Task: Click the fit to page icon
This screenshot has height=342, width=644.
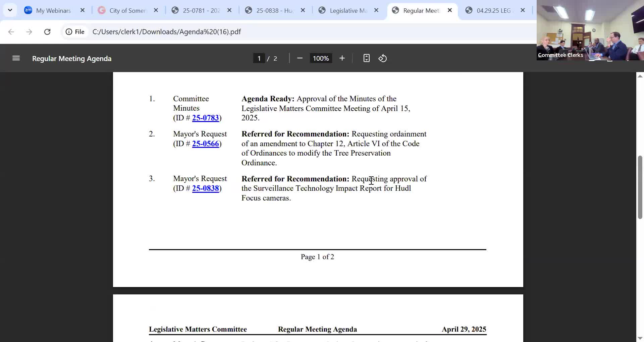Action: point(366,58)
